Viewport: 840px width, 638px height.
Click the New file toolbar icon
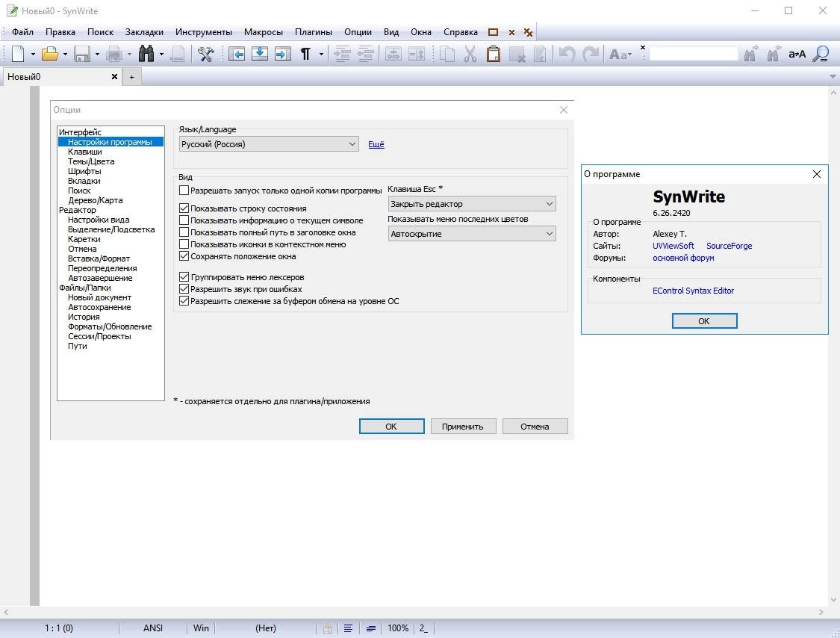[x=18, y=54]
